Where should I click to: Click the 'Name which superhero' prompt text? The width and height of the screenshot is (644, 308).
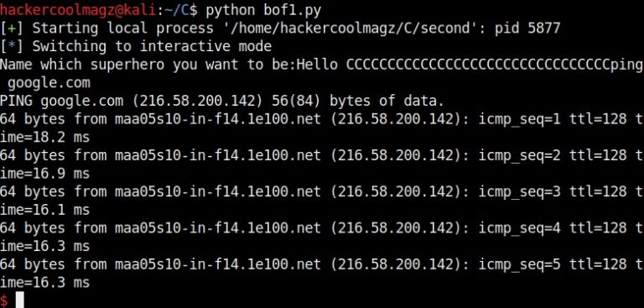point(82,65)
